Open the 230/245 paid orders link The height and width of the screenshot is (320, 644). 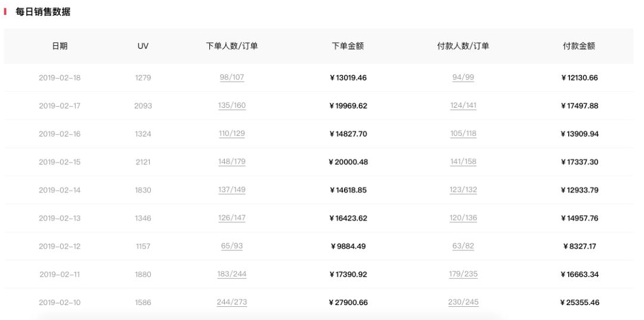coord(463,302)
